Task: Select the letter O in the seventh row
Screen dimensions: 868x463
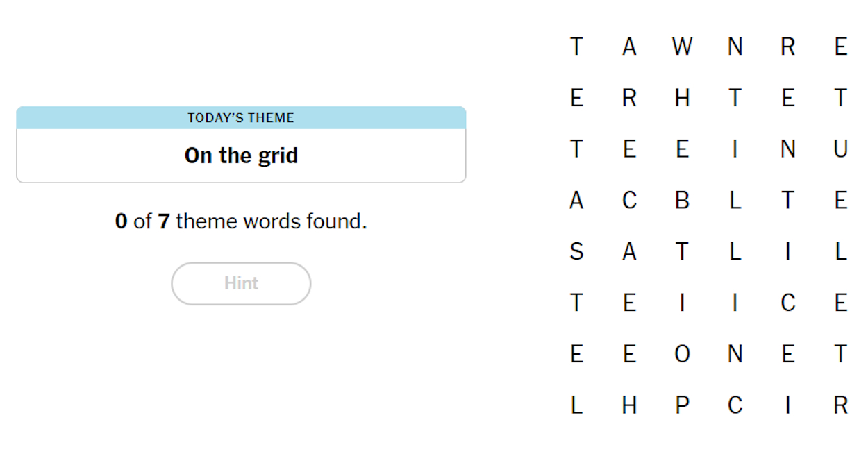Action: click(x=682, y=353)
